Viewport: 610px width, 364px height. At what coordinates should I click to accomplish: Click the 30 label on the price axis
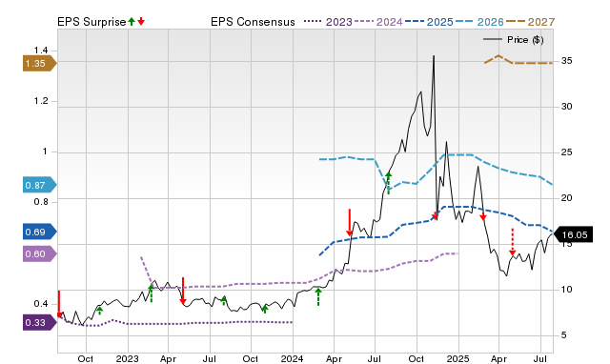click(566, 107)
